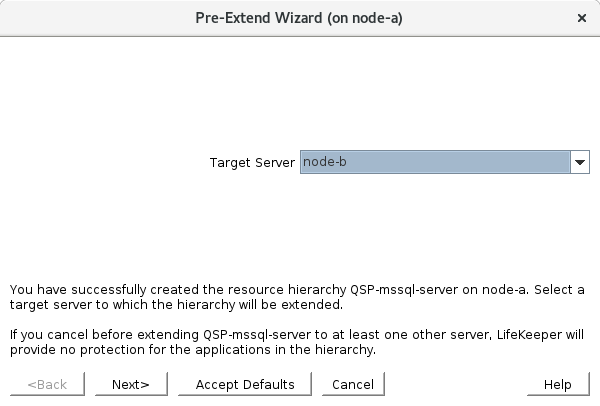Click the Next> button
Screen dimensions: 600x406
pos(131,384)
